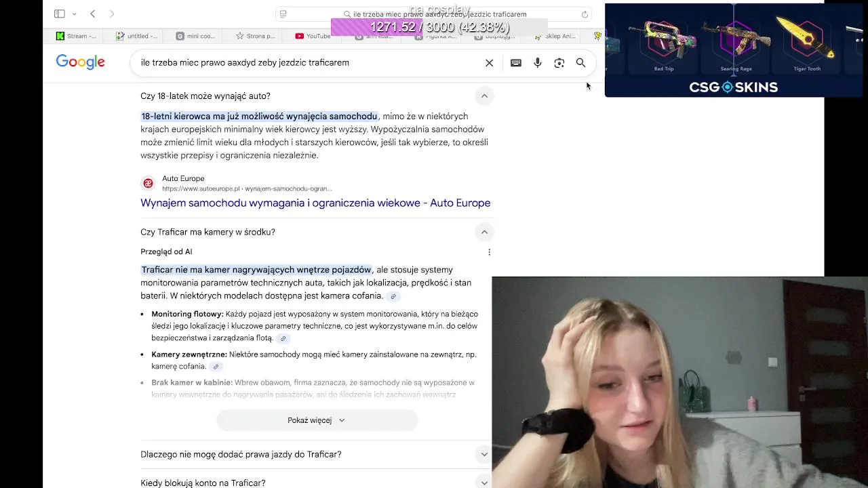Open the page reader icon in address bar
Image resolution: width=868 pixels, height=488 pixels.
283,14
